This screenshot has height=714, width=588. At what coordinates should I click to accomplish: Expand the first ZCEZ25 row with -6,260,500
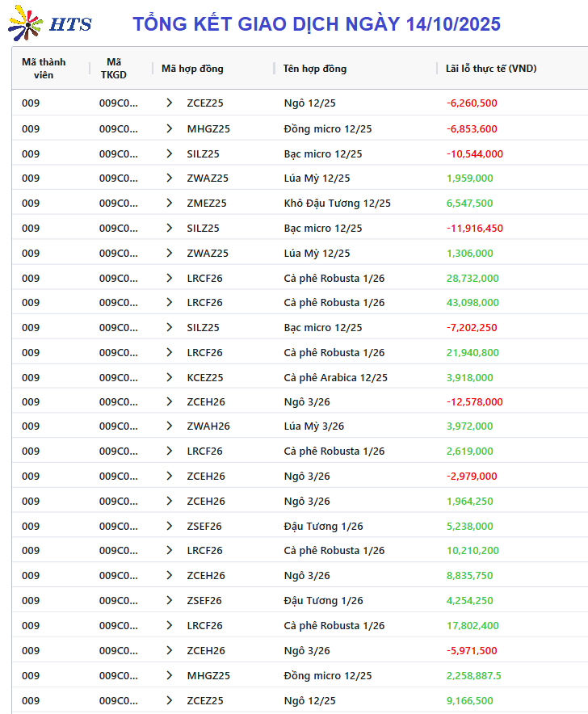(169, 103)
